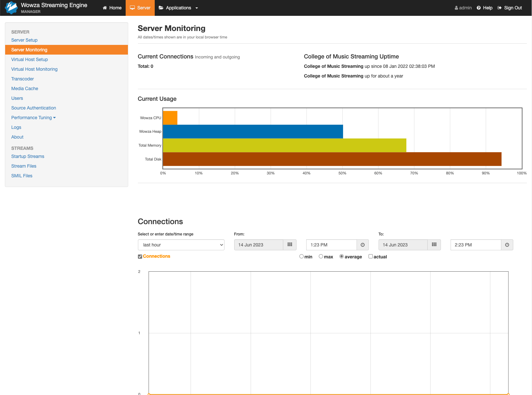Open Startup Streams page

tap(28, 156)
